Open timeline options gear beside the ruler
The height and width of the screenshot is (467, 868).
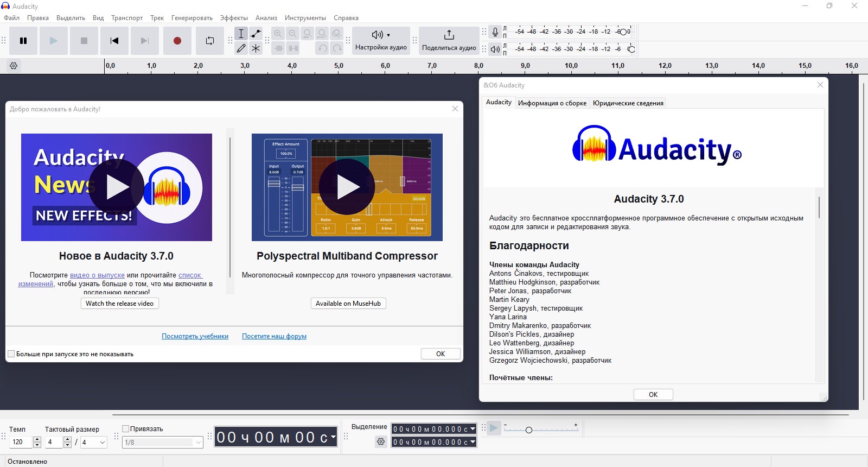pos(14,66)
